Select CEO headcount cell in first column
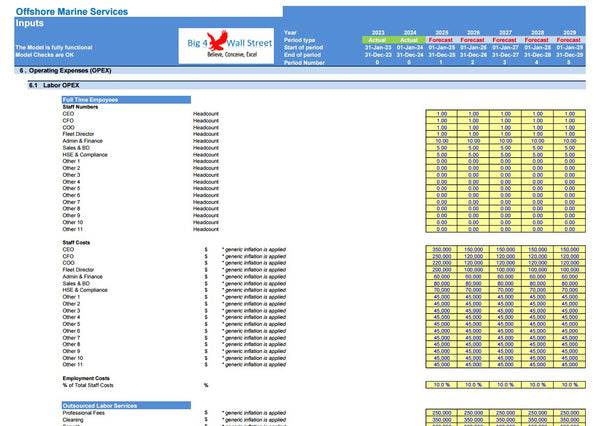 click(x=441, y=114)
